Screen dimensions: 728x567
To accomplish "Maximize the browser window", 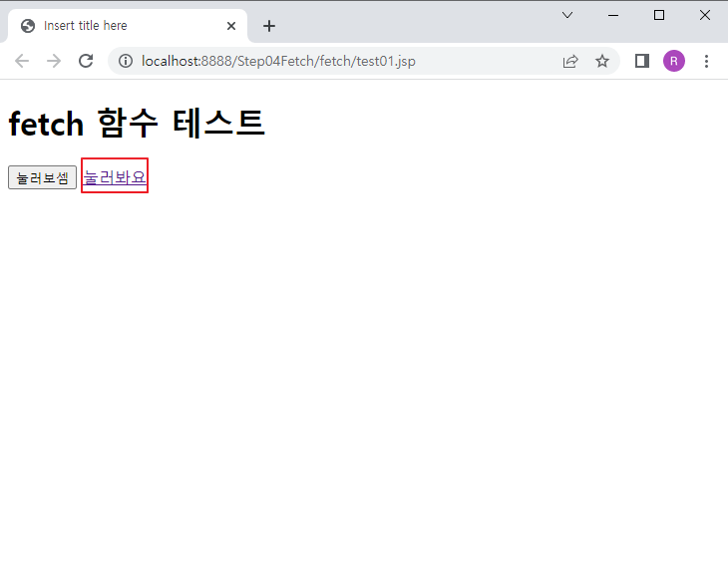I will pyautogui.click(x=659, y=15).
